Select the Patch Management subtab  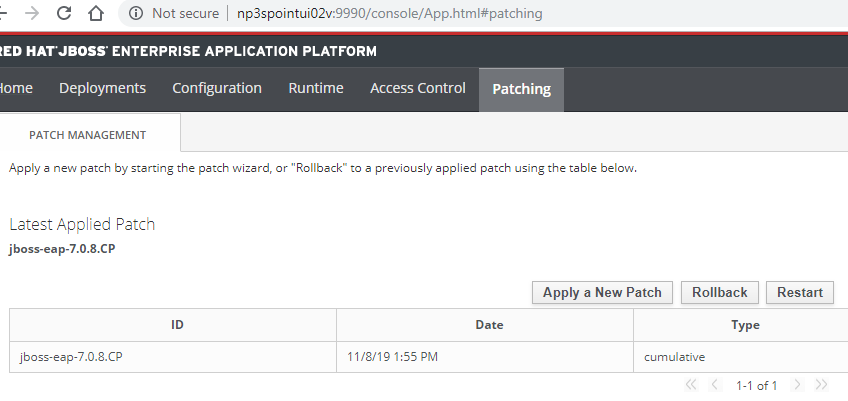pos(87,135)
